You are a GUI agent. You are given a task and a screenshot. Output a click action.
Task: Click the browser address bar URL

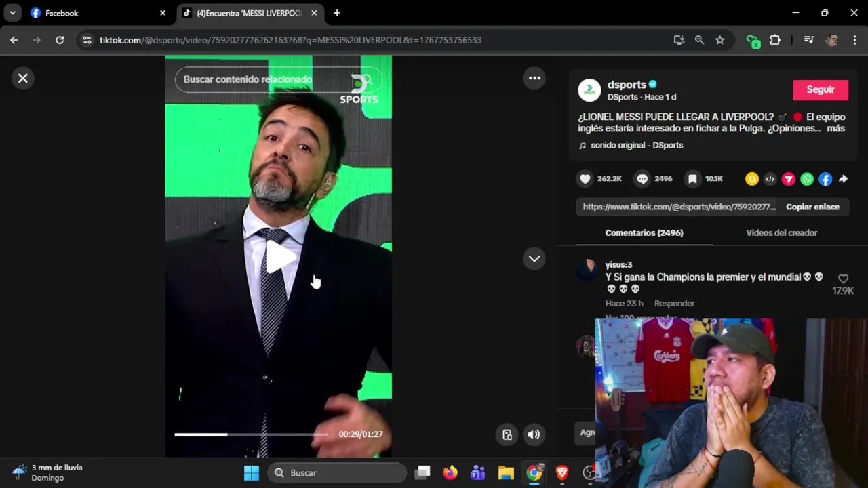click(x=290, y=40)
